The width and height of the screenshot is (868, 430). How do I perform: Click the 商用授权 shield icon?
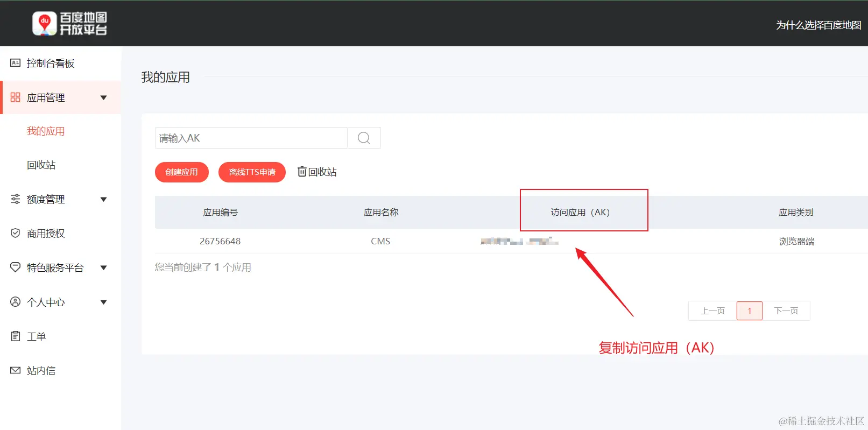(x=16, y=233)
